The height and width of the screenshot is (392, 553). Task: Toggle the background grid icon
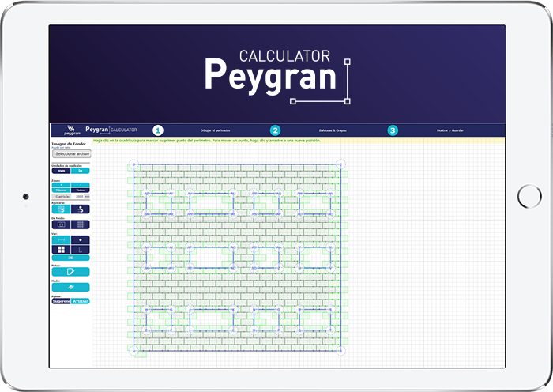point(81,224)
